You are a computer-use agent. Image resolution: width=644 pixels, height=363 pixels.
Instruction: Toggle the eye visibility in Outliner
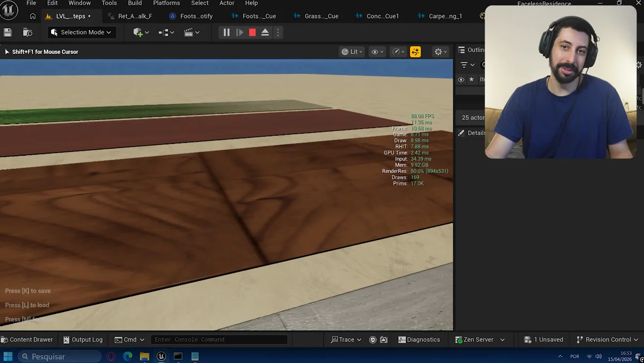(x=461, y=79)
